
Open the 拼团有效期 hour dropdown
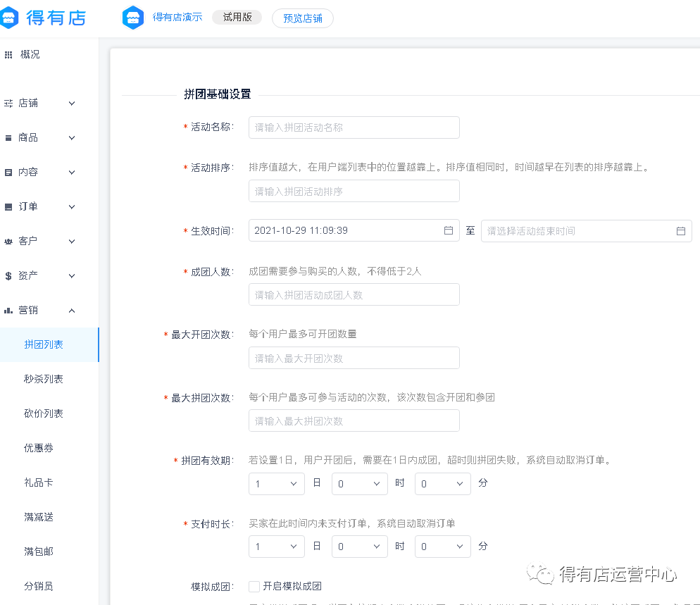(359, 484)
